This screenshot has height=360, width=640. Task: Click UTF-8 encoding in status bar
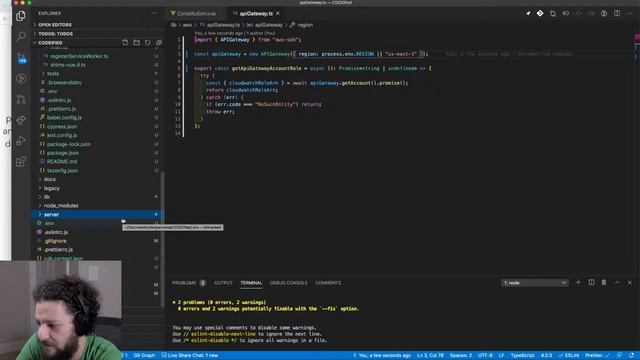(x=485, y=356)
